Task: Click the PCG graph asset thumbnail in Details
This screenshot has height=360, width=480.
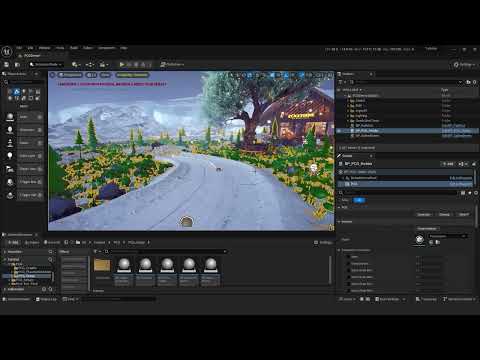Action: (419, 239)
